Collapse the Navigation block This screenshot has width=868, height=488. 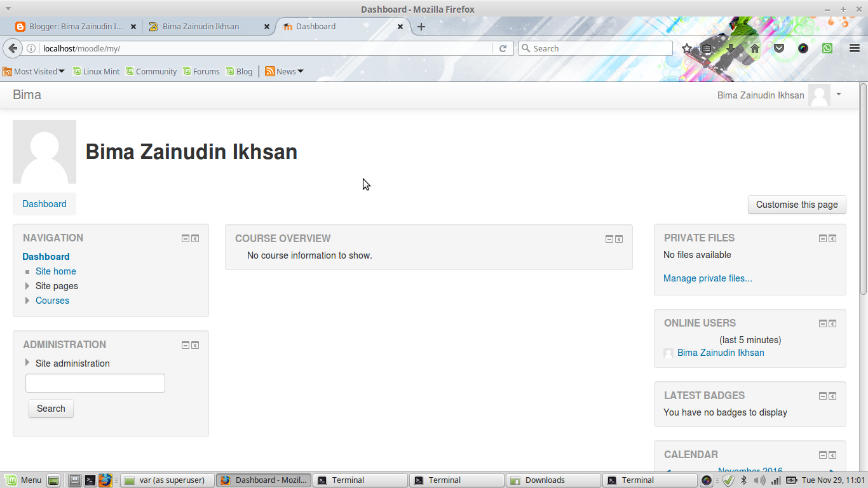pos(187,238)
